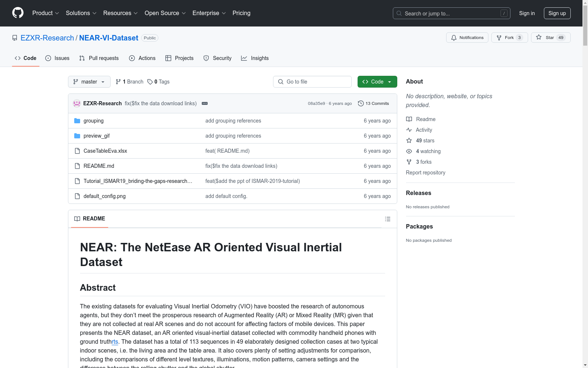Open the EZXR-Research owner link in breadcrumb
Screen dimensions: 588x368
pos(47,38)
